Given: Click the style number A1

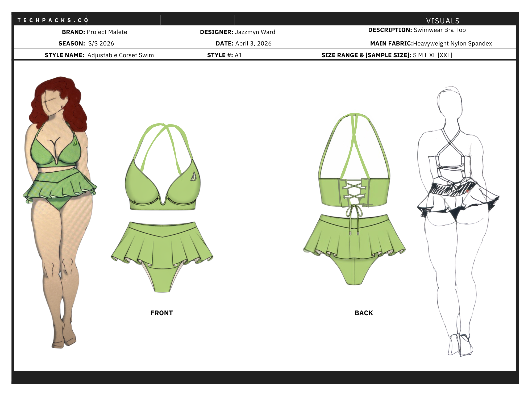Looking at the screenshot, I should click(x=238, y=55).
